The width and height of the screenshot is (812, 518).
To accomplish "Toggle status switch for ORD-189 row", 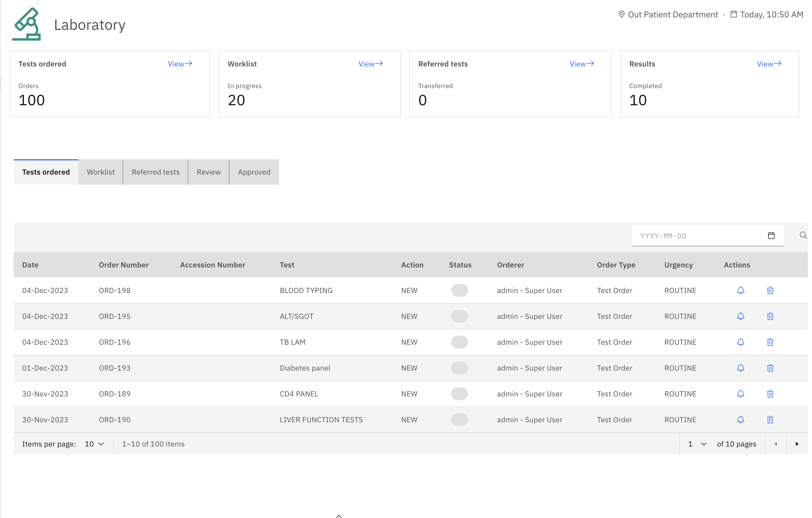I will point(459,394).
